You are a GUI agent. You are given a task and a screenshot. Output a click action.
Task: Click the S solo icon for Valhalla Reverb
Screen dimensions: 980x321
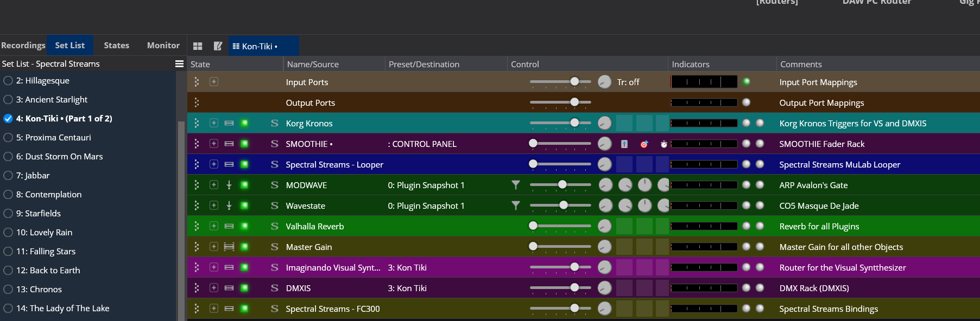(274, 226)
